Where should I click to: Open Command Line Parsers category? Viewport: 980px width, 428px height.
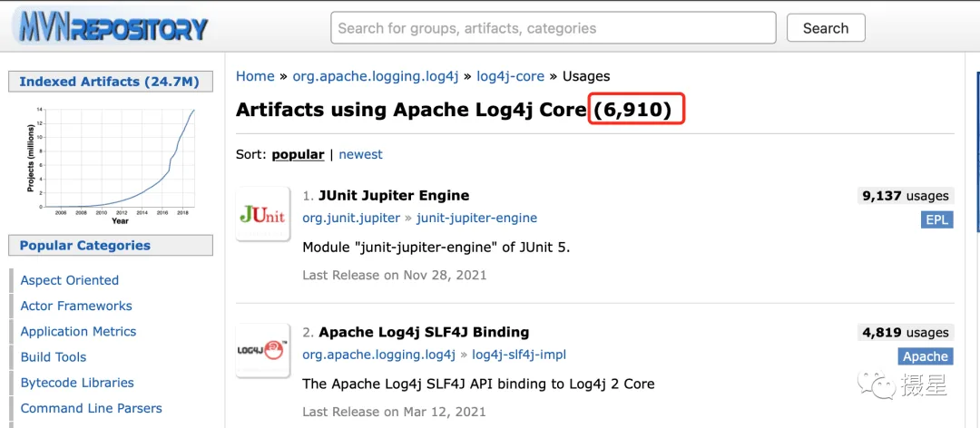(92, 408)
